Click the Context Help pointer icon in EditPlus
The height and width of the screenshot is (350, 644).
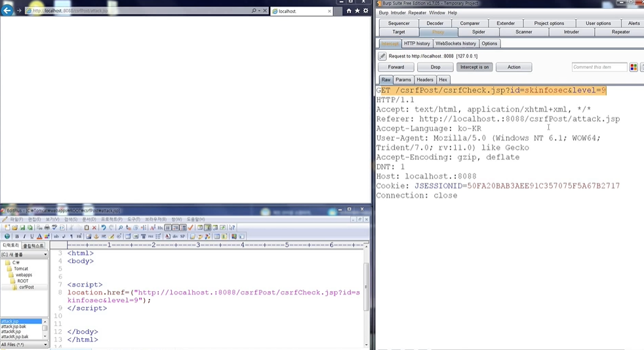pos(232,227)
